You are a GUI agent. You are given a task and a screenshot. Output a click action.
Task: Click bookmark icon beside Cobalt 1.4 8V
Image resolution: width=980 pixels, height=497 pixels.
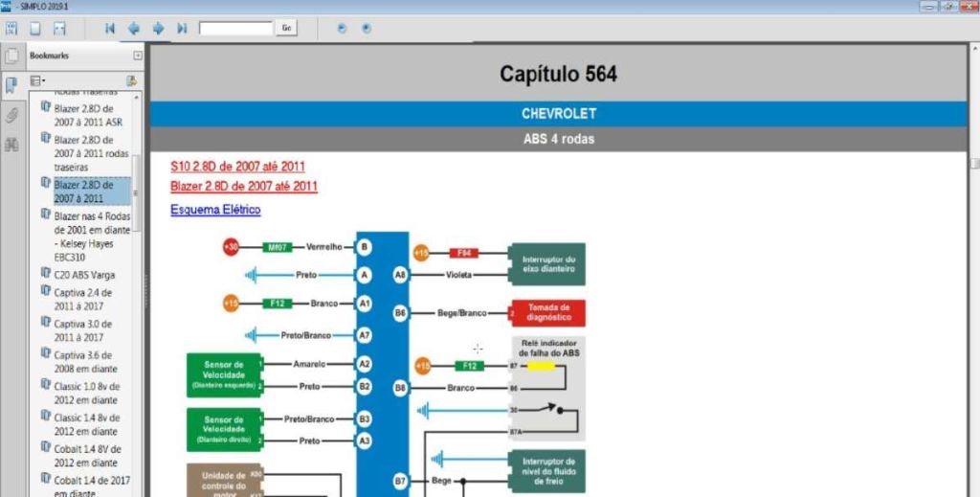(x=46, y=447)
